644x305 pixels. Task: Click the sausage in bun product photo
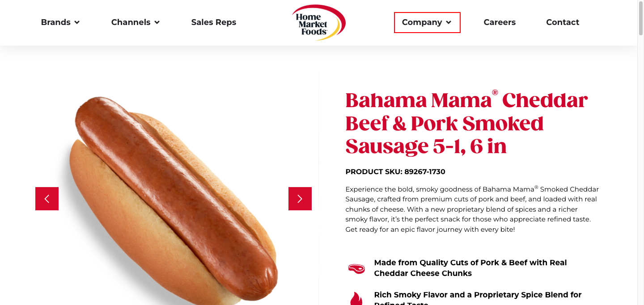174,201
